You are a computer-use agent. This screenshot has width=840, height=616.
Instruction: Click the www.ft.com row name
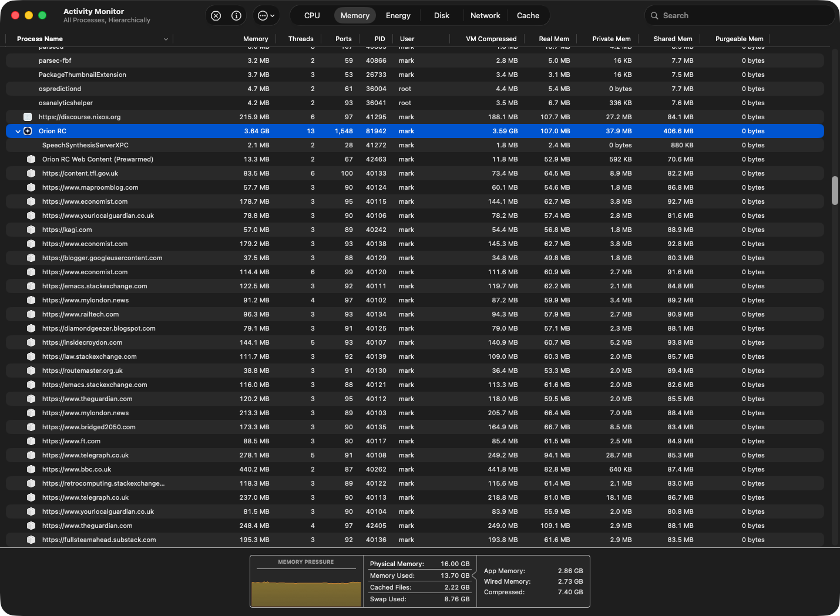pos(71,441)
